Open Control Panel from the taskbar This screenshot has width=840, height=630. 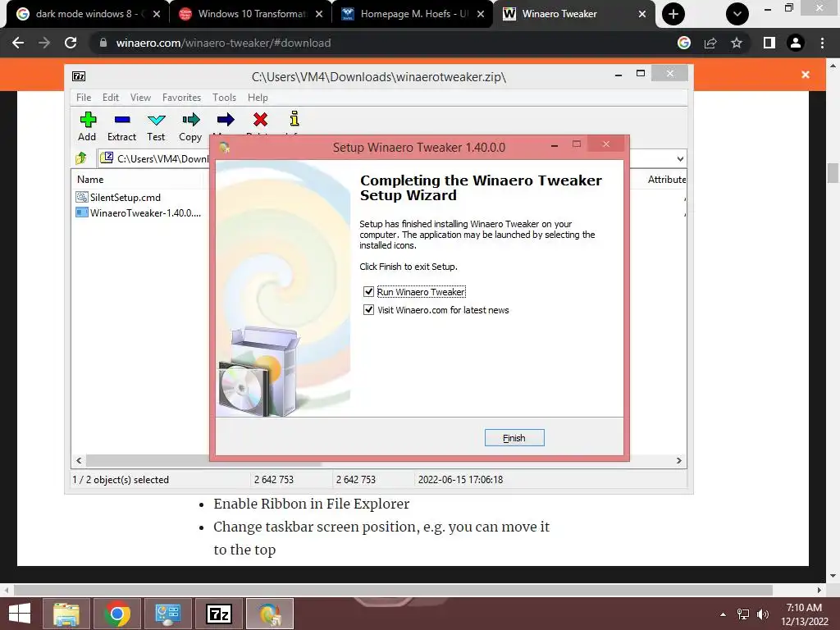[168, 614]
